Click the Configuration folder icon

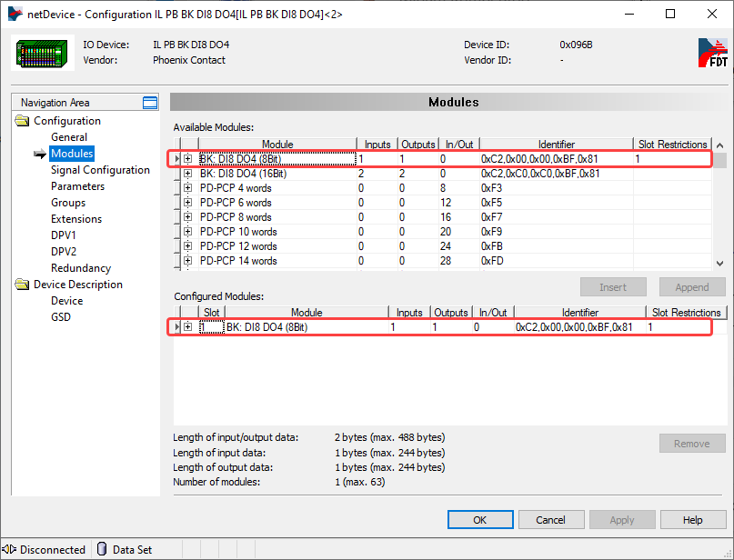click(22, 121)
